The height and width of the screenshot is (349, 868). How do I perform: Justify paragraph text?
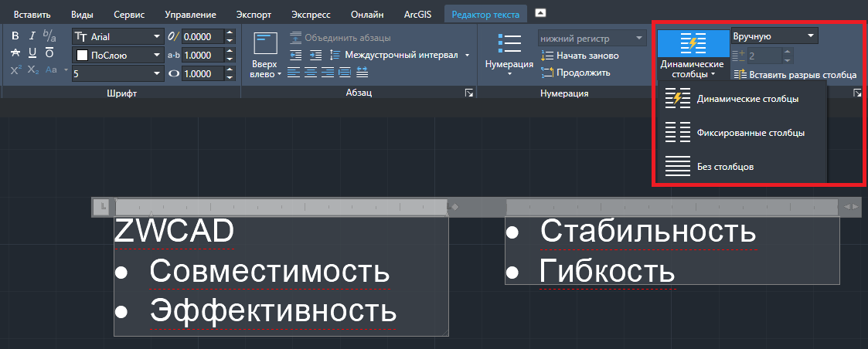click(345, 72)
